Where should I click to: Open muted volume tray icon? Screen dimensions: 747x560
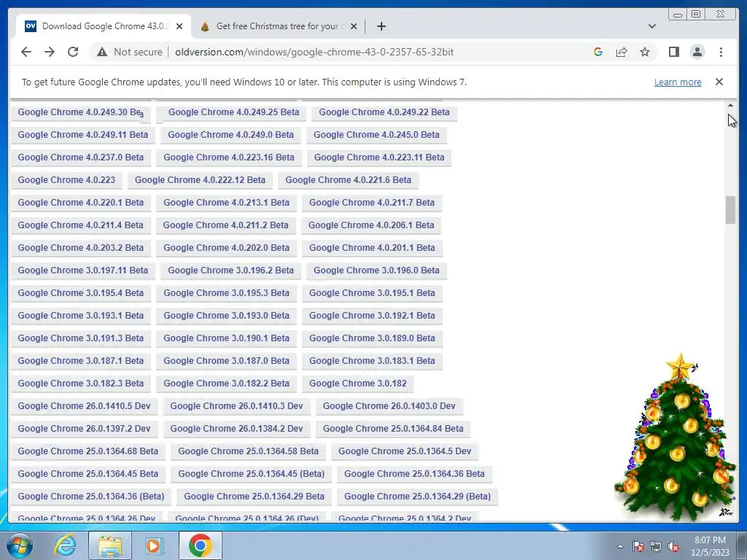pyautogui.click(x=673, y=546)
